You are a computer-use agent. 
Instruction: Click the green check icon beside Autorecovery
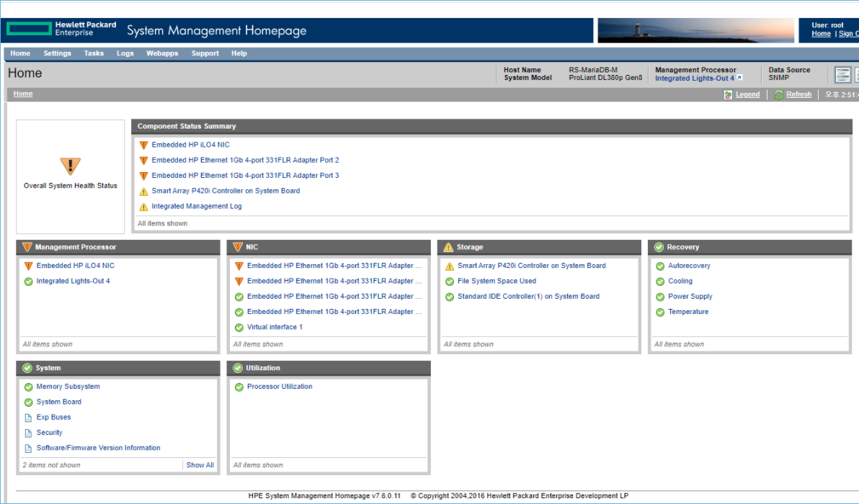click(x=660, y=266)
